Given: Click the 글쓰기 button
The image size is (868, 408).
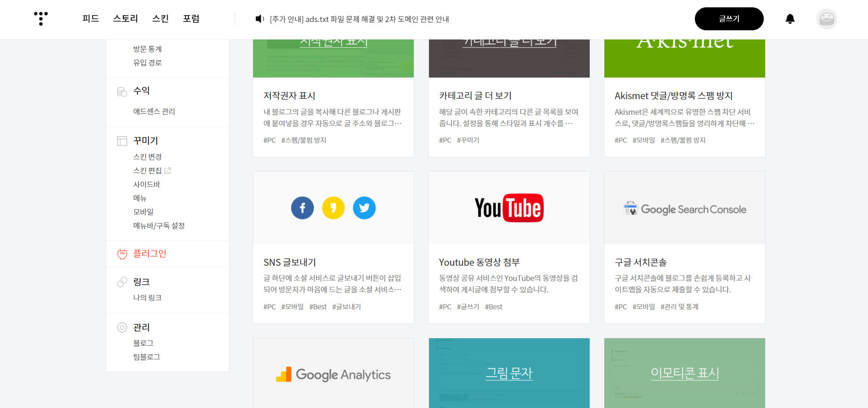Looking at the screenshot, I should 729,19.
